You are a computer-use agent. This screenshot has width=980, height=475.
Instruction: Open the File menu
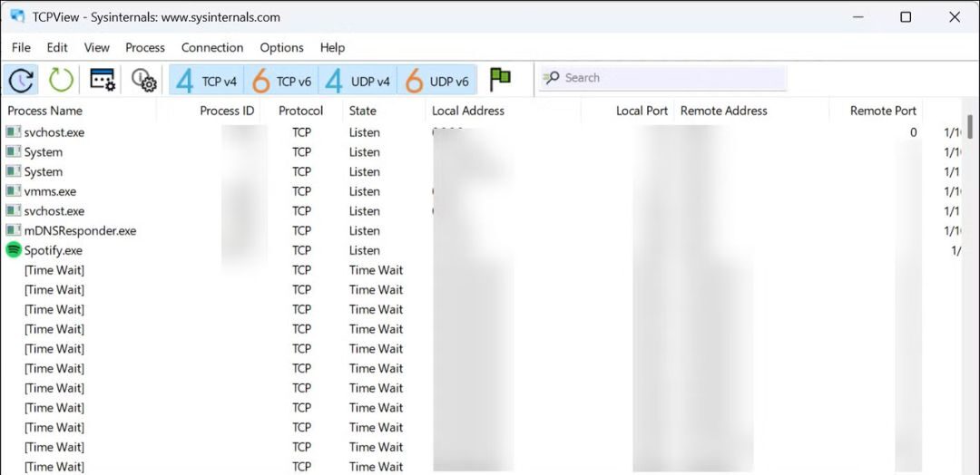pos(21,47)
